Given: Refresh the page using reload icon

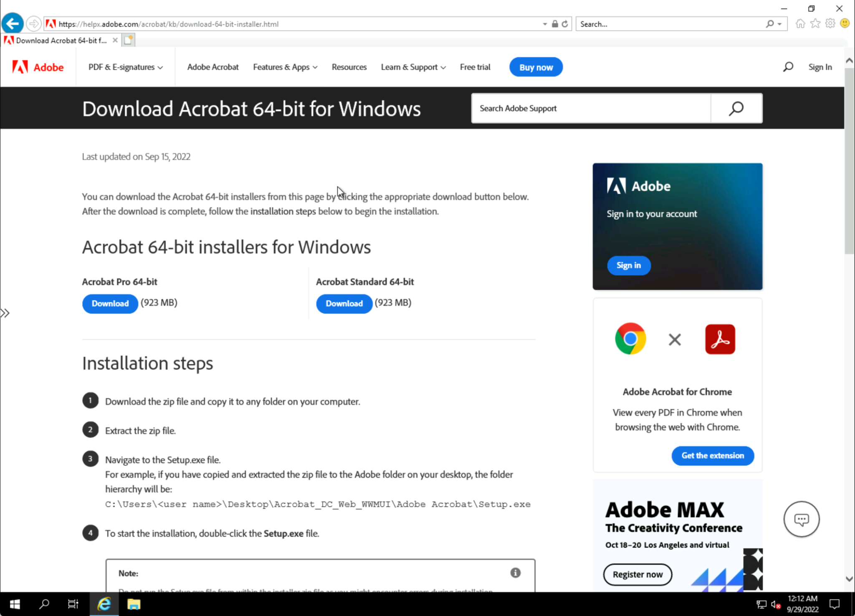Looking at the screenshot, I should click(565, 24).
